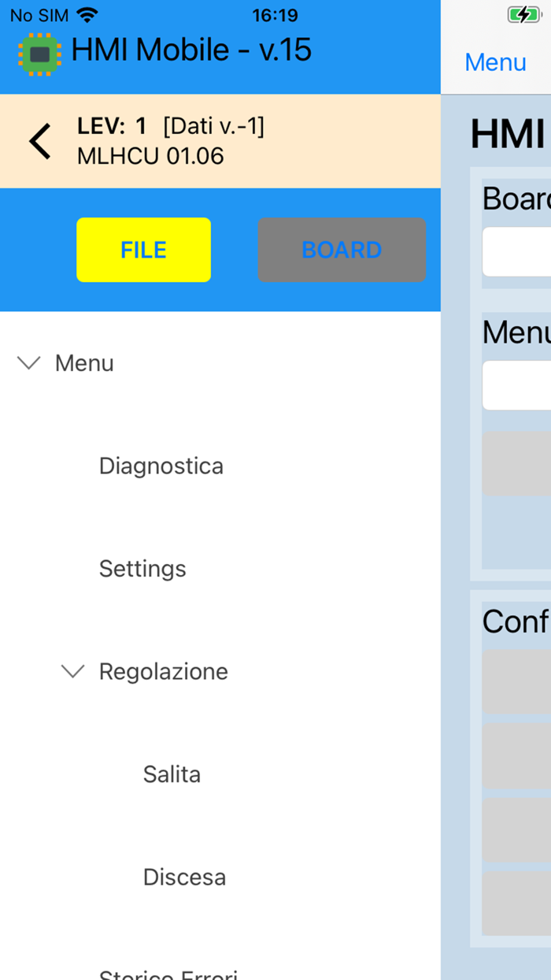Open the Diagnostica menu entry

(161, 466)
